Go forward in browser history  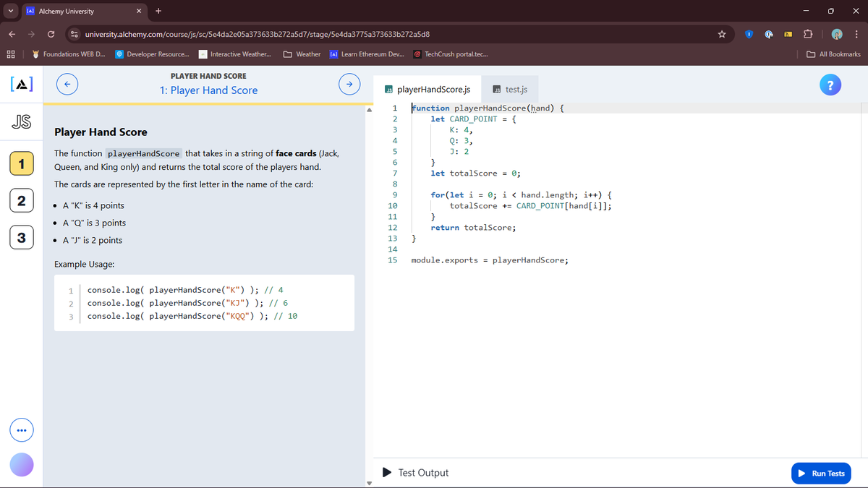click(32, 34)
